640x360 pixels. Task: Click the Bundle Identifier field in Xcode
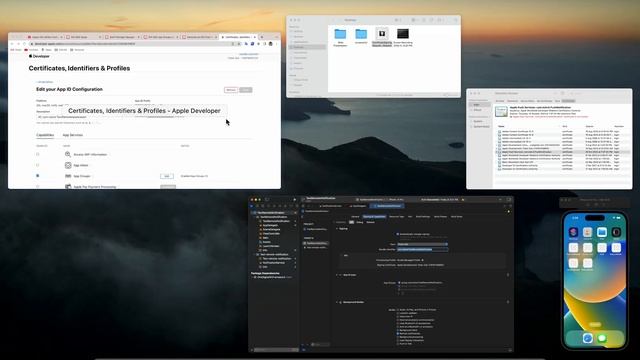(x=422, y=249)
